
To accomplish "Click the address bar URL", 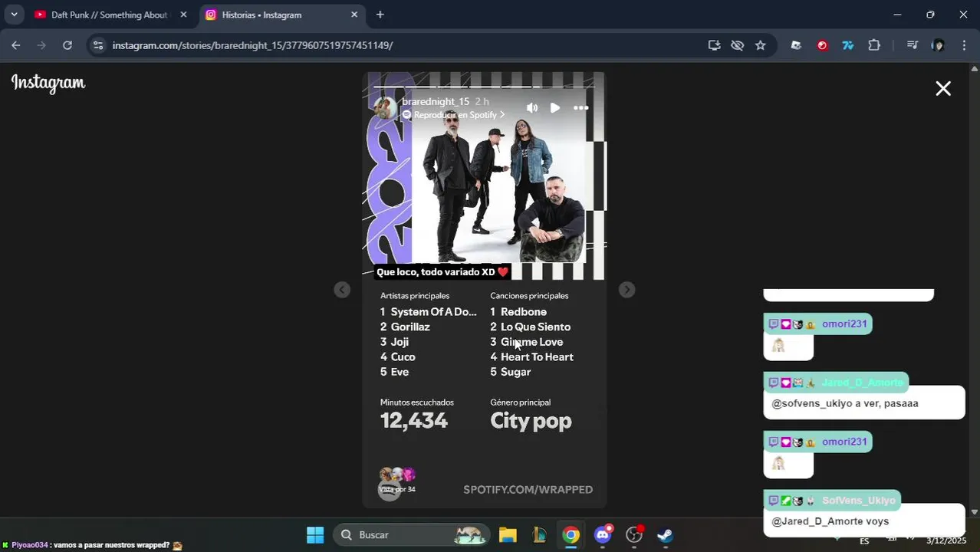I will (252, 45).
